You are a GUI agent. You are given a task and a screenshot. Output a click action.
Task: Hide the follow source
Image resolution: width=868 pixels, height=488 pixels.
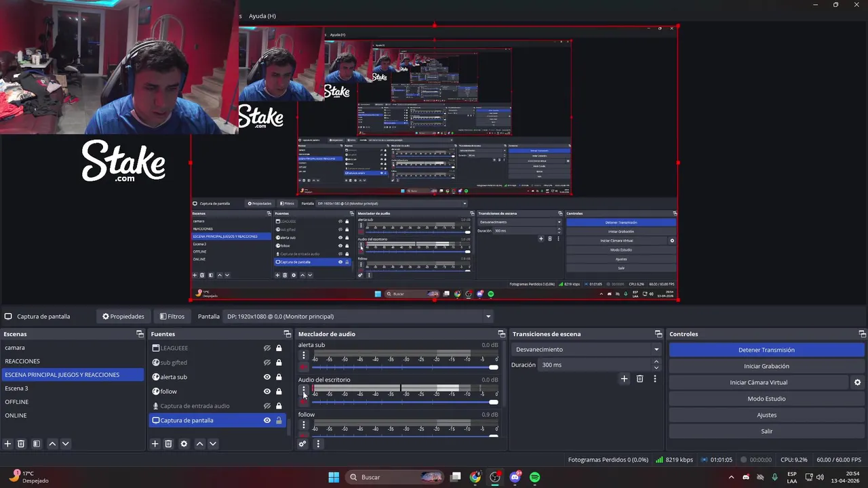click(x=267, y=391)
